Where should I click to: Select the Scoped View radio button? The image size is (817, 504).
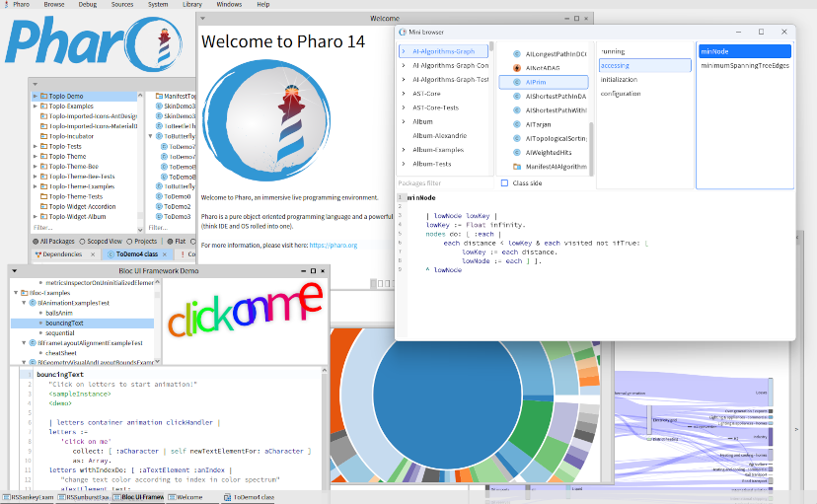pyautogui.click(x=82, y=242)
